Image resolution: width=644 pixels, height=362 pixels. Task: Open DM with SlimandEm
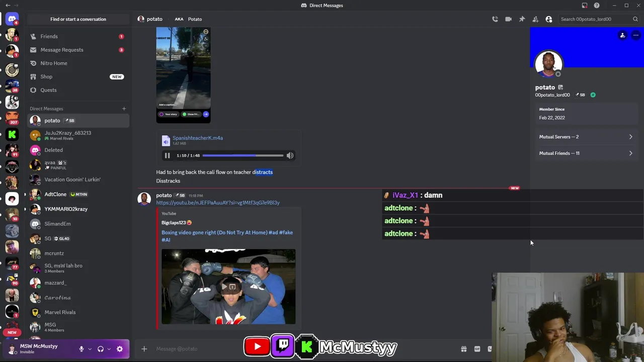[x=78, y=224]
